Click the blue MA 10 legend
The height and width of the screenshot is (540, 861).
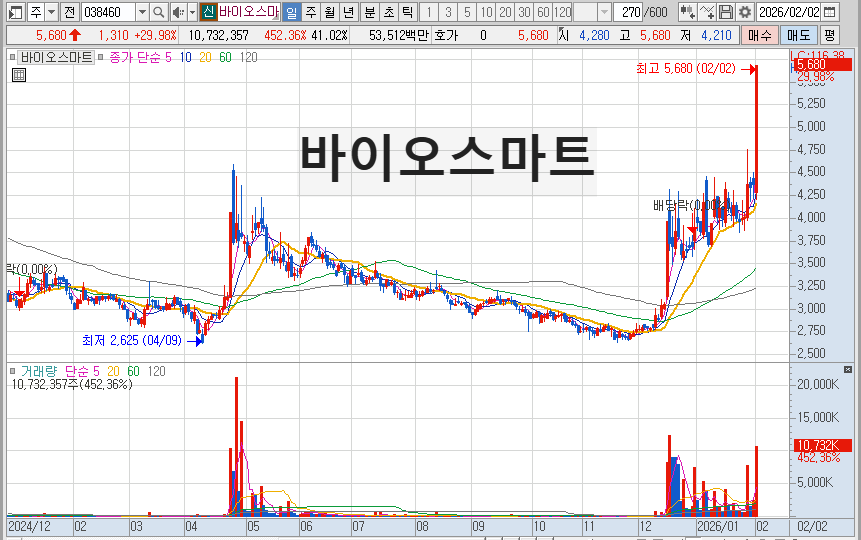tap(186, 57)
